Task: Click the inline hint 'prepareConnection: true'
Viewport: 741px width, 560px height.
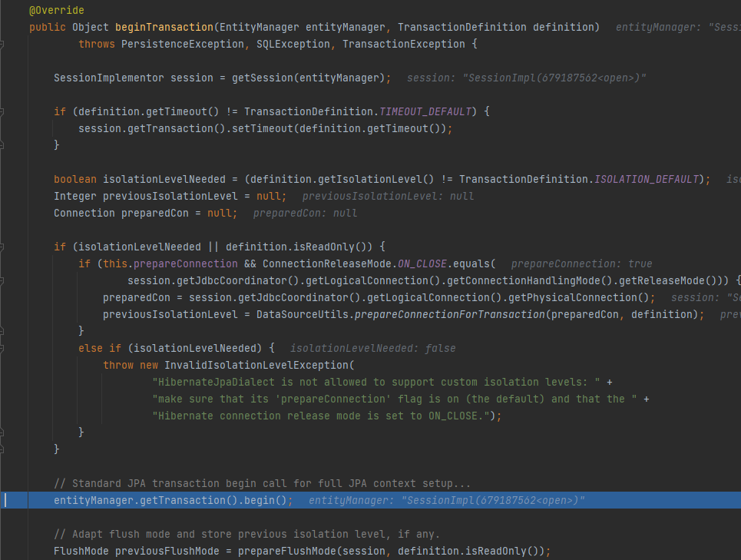Action: pos(582,264)
